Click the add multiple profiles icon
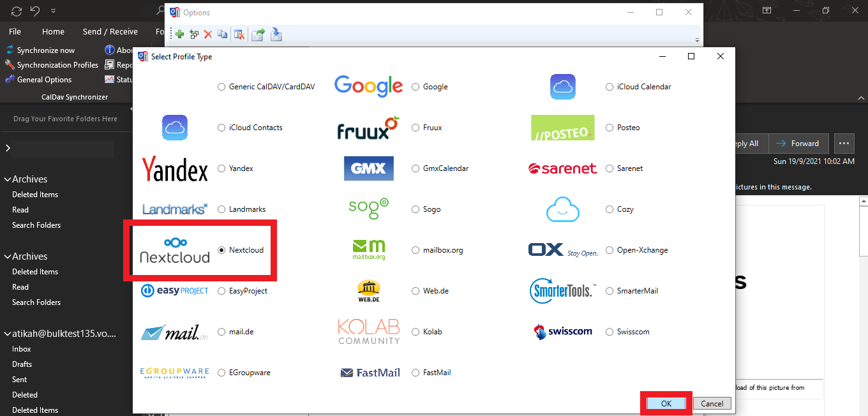This screenshot has height=416, width=868. (194, 34)
